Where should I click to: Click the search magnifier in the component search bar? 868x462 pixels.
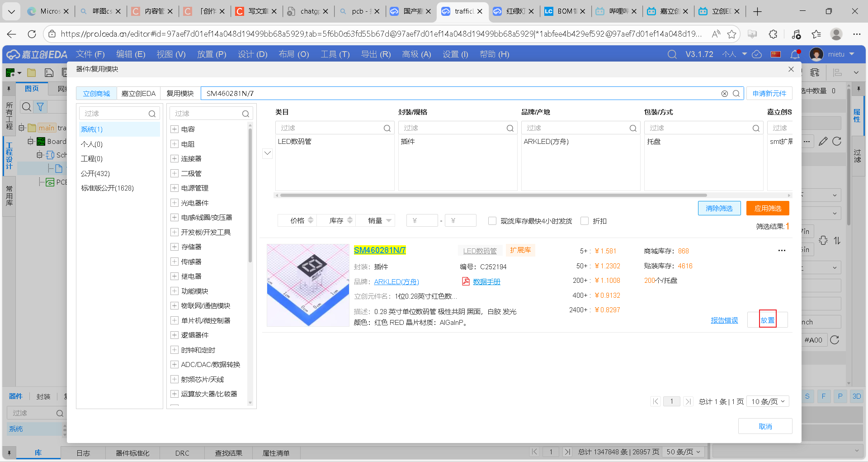point(736,93)
